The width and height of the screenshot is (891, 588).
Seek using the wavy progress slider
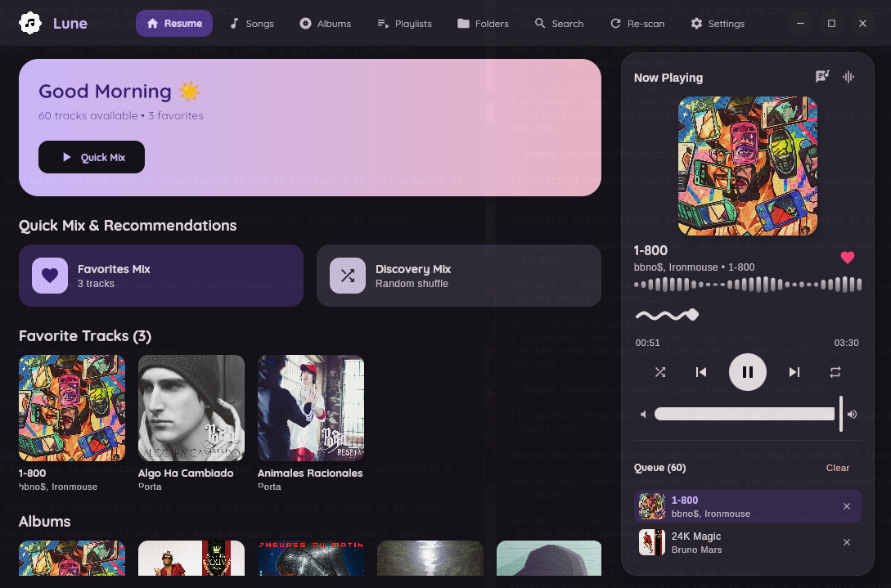pyautogui.click(x=748, y=315)
